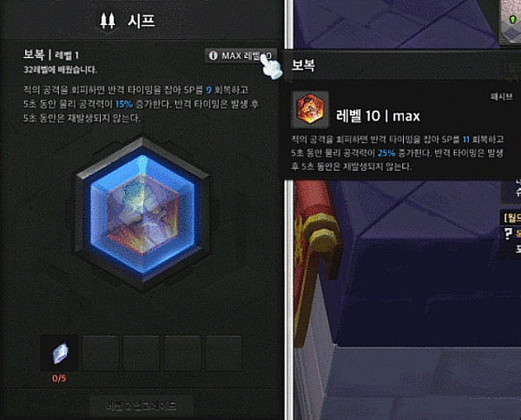Open the MAX 레벨 10 info button

(x=241, y=56)
